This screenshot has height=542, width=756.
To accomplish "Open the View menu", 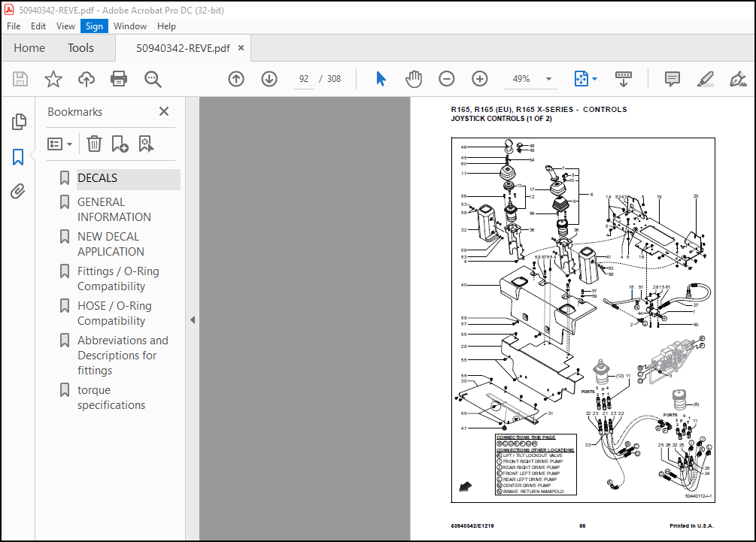I will click(65, 26).
